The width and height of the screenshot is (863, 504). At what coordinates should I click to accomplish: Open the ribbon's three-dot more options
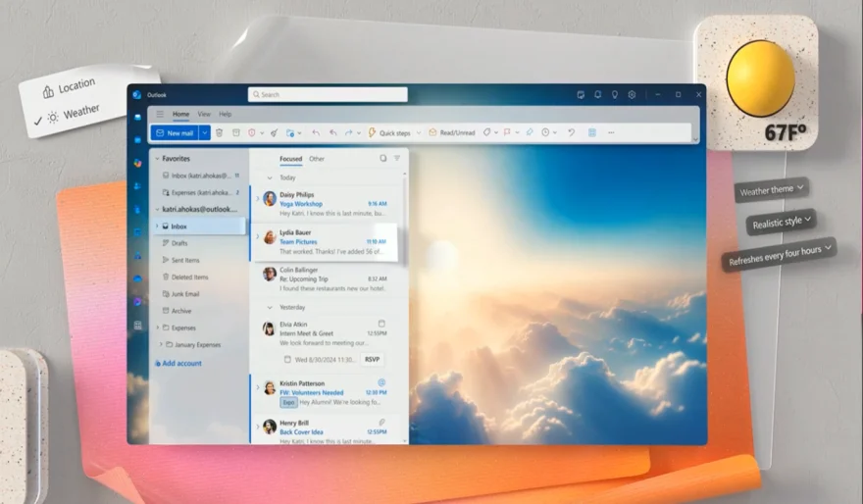(611, 132)
